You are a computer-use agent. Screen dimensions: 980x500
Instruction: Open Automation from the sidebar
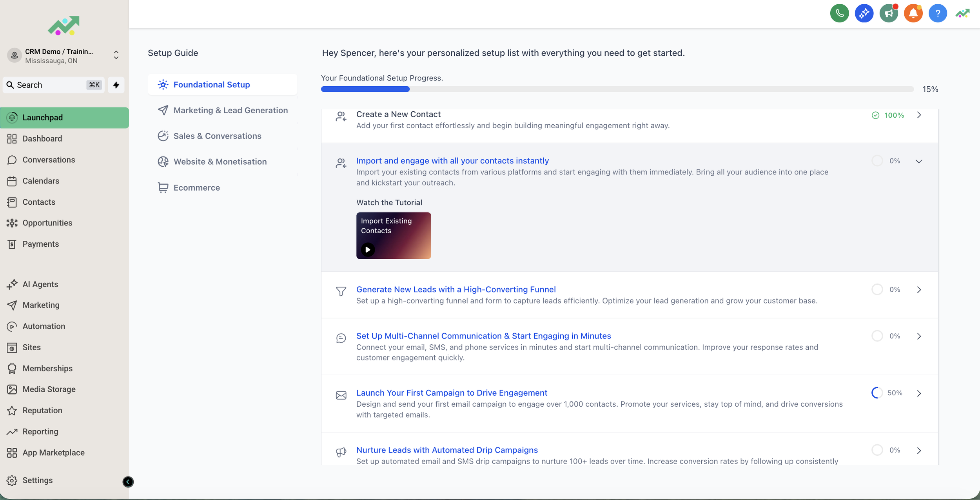point(44,326)
